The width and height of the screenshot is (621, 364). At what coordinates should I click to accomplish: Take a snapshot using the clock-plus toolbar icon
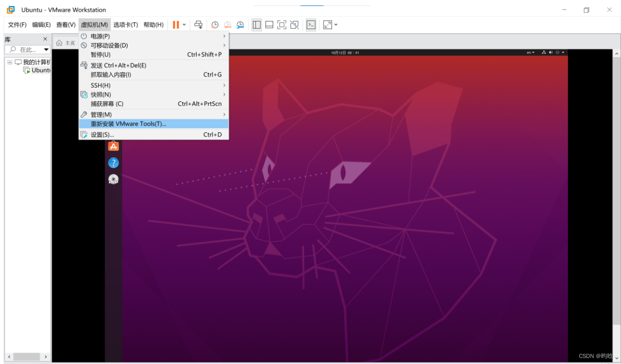tap(214, 24)
